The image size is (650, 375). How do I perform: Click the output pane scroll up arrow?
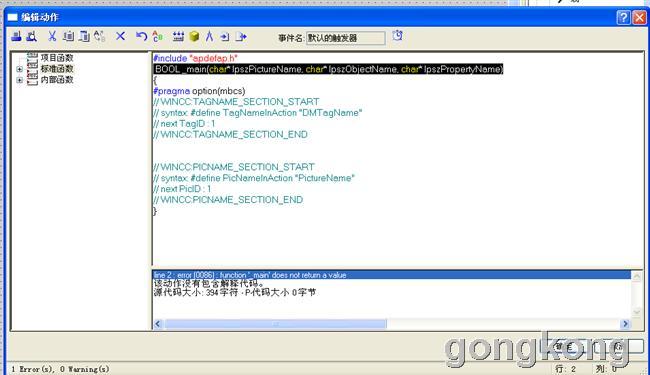(637, 276)
